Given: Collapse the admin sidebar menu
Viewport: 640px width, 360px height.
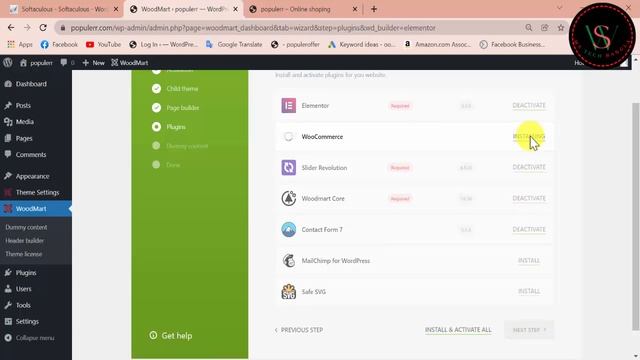Looking at the screenshot, I should pyautogui.click(x=29, y=338).
